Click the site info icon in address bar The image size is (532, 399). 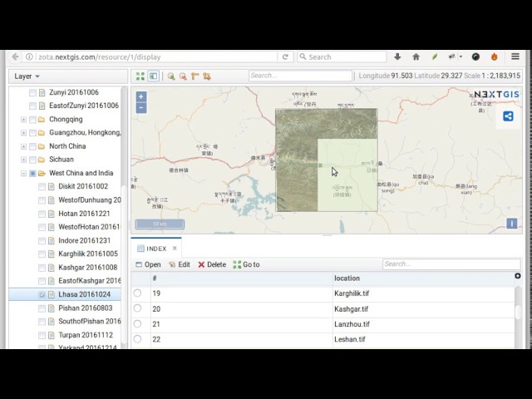(x=29, y=57)
